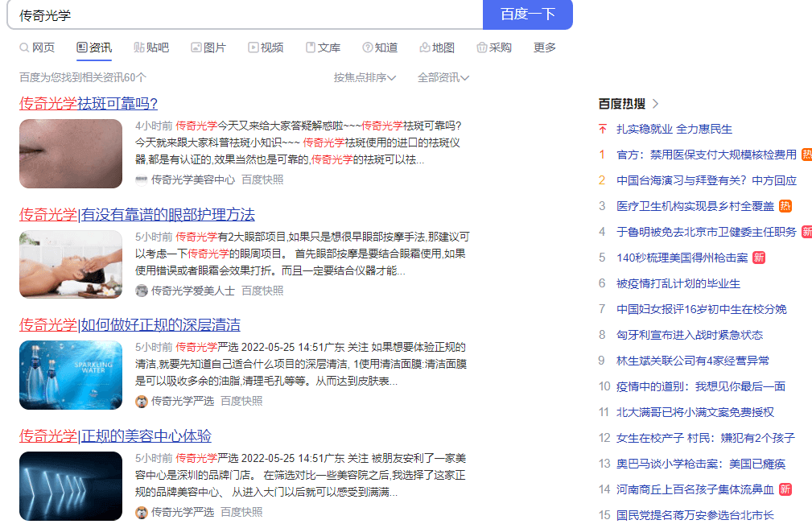Open the 传奇光学祛斑可靠吗 result title

pos(89,104)
